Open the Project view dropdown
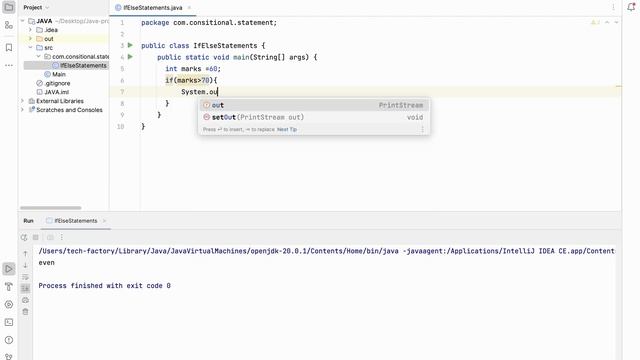Screen dimensions: 640x360 [x=36, y=7]
